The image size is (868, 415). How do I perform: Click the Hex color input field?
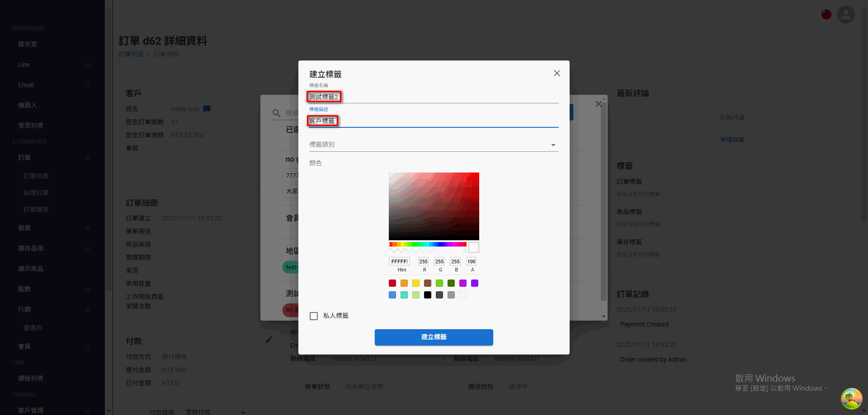[400, 261]
